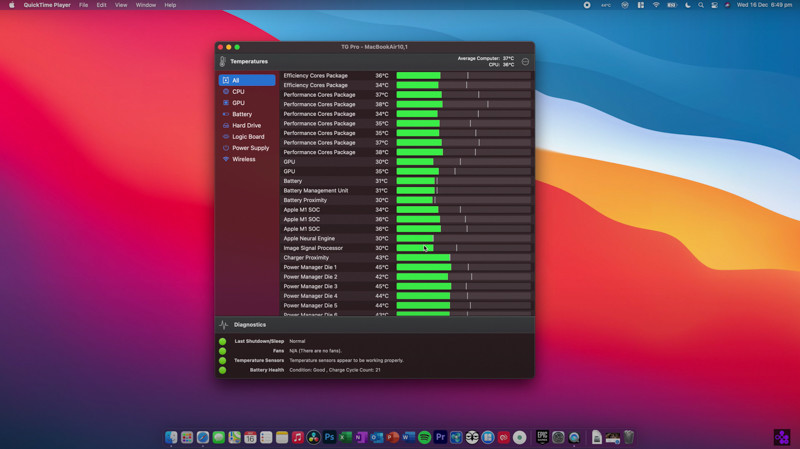The height and width of the screenshot is (449, 800).
Task: Click the green status dot for Fans
Action: pos(222,351)
